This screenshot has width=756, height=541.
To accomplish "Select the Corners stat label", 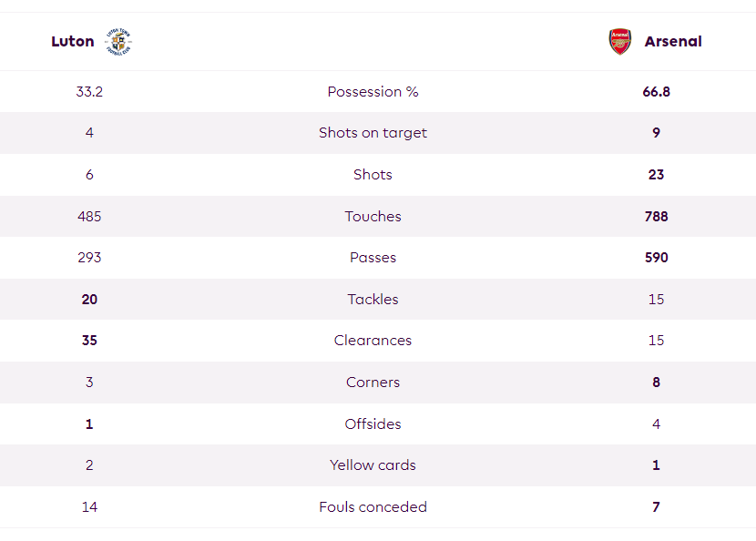I will click(373, 383).
